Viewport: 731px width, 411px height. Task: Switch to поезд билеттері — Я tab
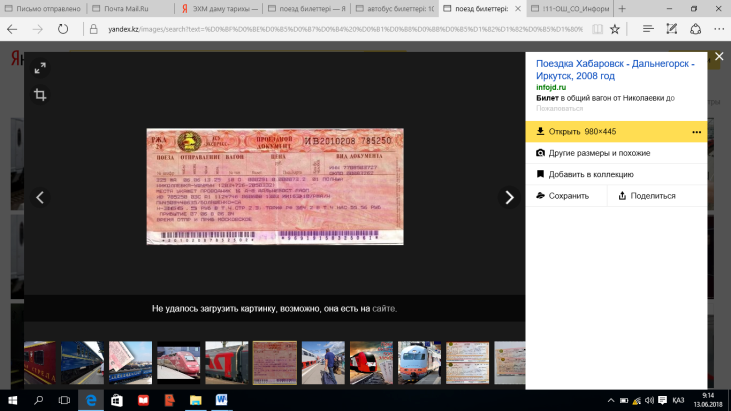307,8
